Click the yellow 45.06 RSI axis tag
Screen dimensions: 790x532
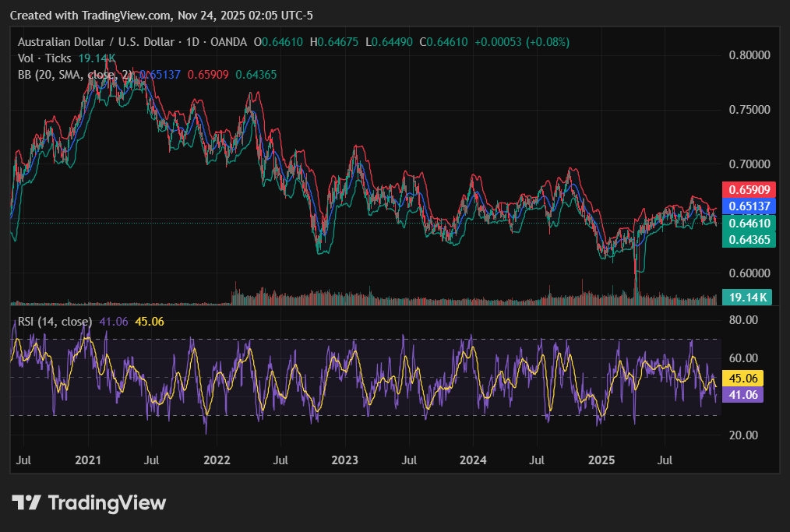742,379
